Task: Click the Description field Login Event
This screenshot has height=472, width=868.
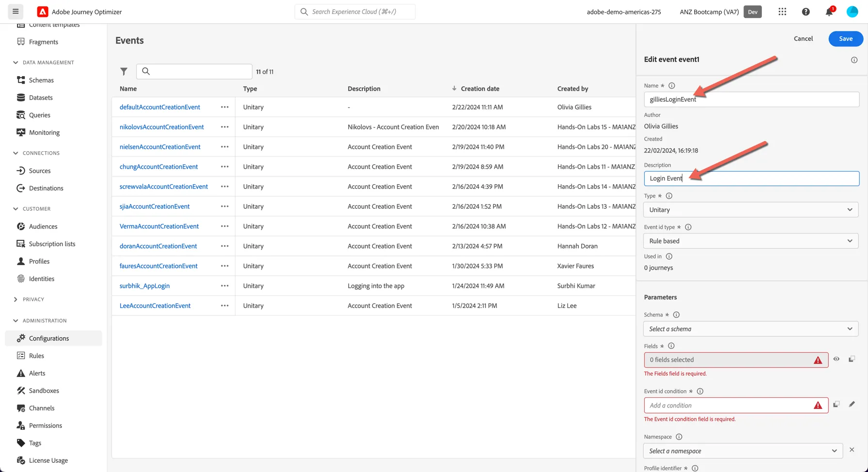Action: point(751,178)
